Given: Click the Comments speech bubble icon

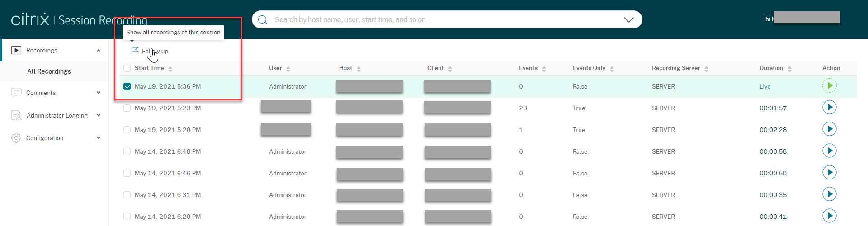Looking at the screenshot, I should click(x=16, y=93).
